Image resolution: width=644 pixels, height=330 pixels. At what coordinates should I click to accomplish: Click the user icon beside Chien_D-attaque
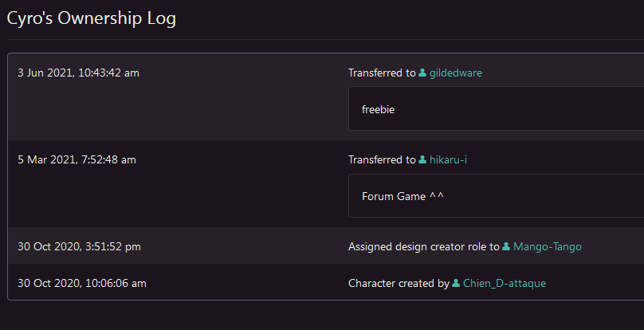click(x=456, y=283)
